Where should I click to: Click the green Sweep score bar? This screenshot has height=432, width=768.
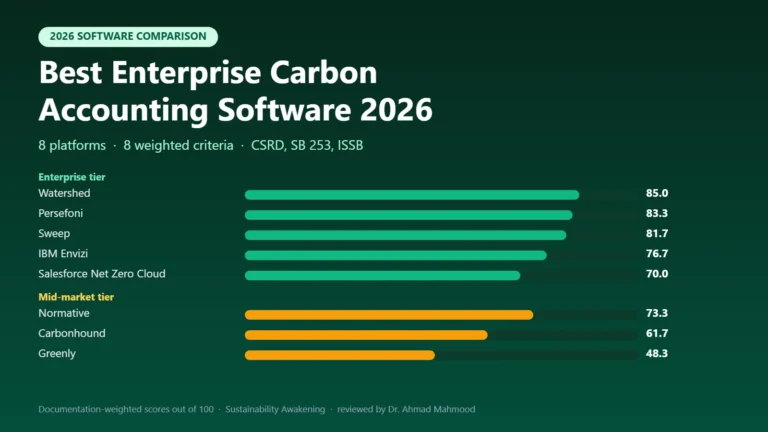(406, 235)
